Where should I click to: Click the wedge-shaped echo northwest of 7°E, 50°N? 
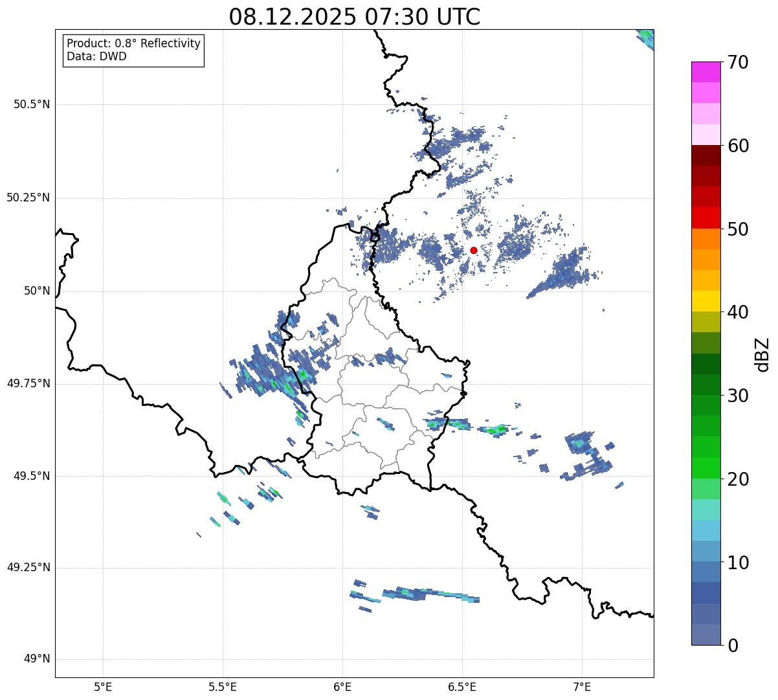click(x=563, y=275)
